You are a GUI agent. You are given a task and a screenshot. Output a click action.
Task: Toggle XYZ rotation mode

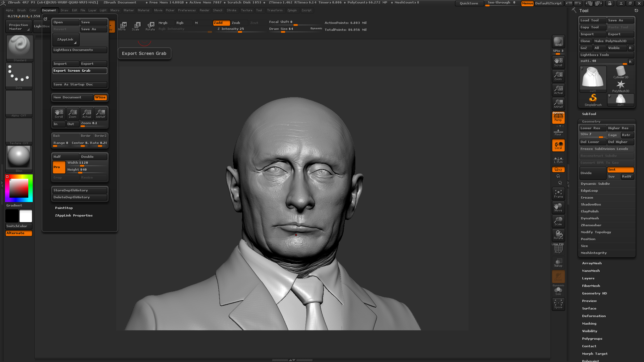tap(558, 170)
